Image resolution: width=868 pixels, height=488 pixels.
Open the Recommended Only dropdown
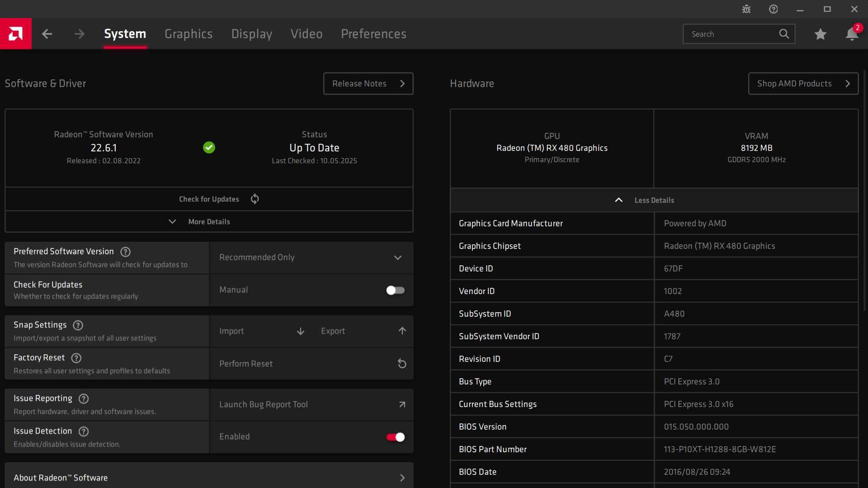tap(311, 258)
